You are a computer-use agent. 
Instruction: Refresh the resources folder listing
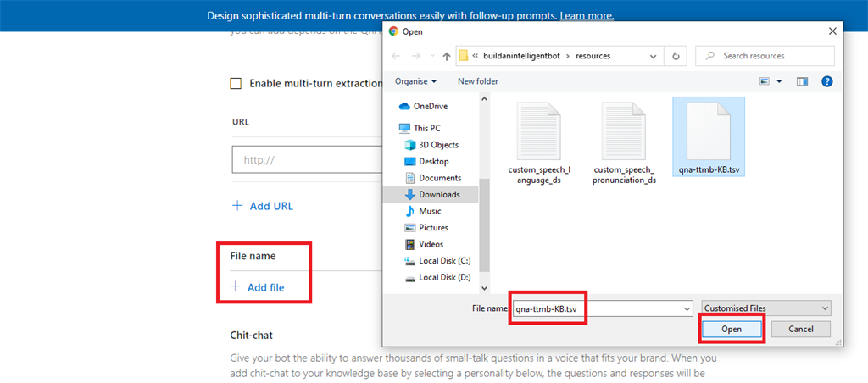click(676, 56)
